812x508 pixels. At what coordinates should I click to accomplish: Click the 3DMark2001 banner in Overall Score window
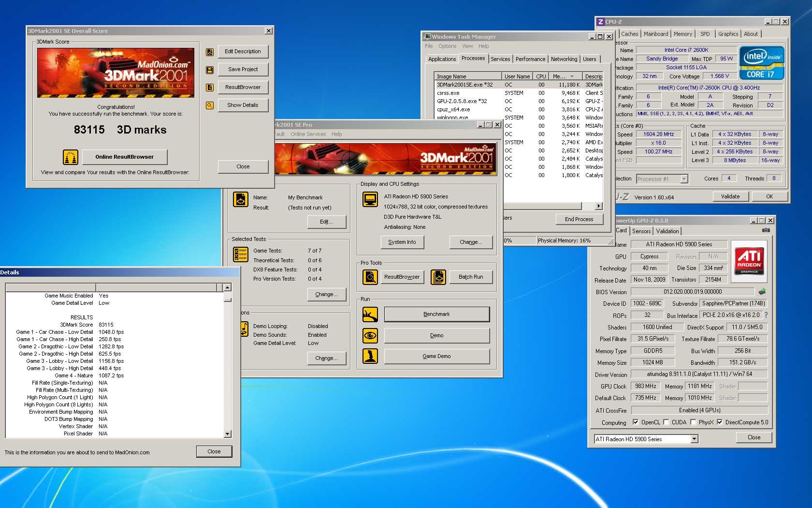(116, 73)
